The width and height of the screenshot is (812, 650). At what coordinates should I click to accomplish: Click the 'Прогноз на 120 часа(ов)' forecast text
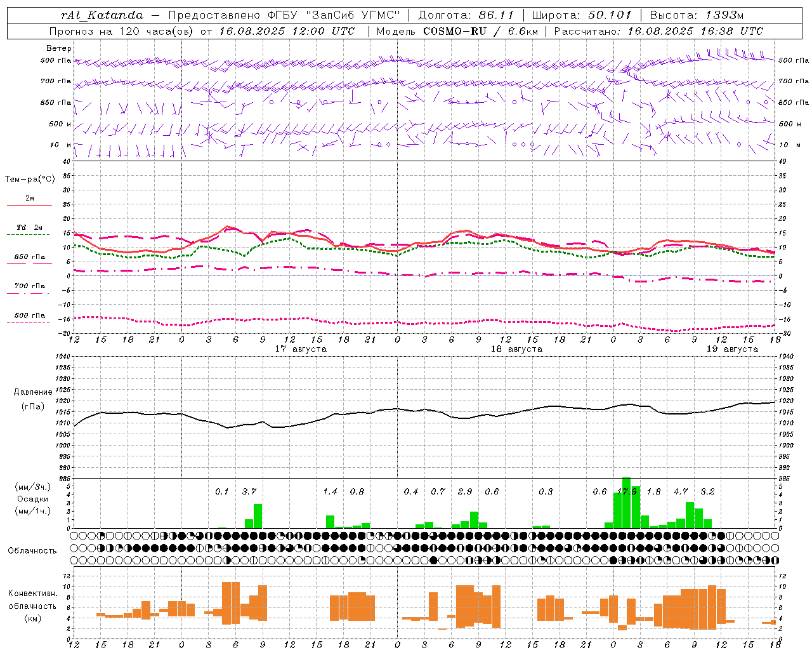(122, 31)
